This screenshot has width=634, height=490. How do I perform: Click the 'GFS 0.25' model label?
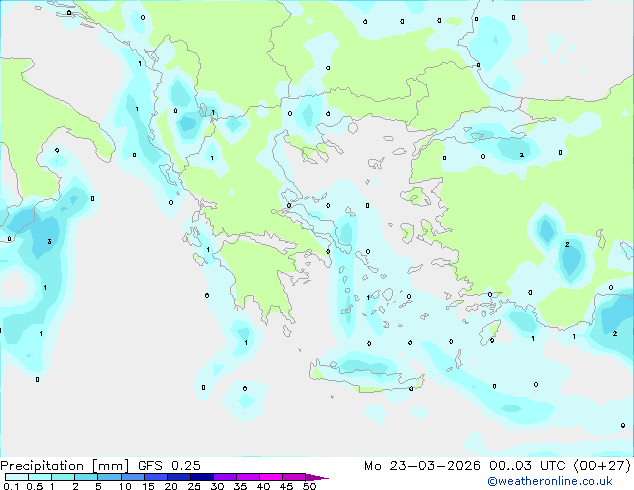169,466
